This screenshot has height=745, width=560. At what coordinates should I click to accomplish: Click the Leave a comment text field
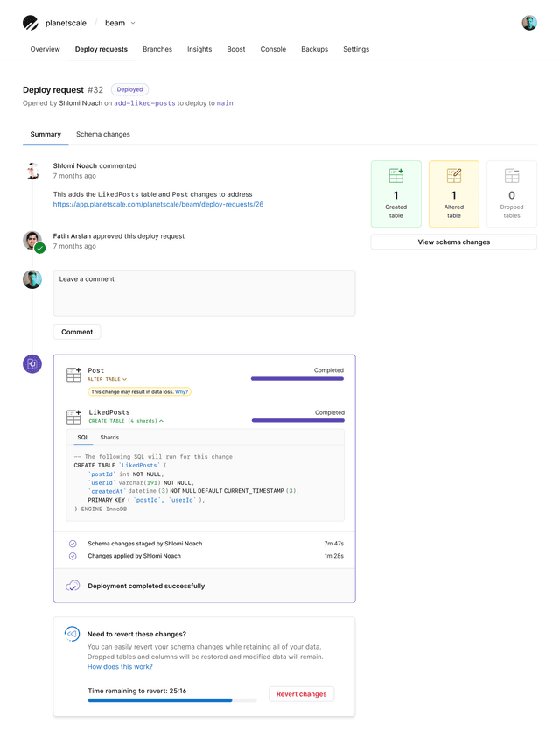[203, 293]
